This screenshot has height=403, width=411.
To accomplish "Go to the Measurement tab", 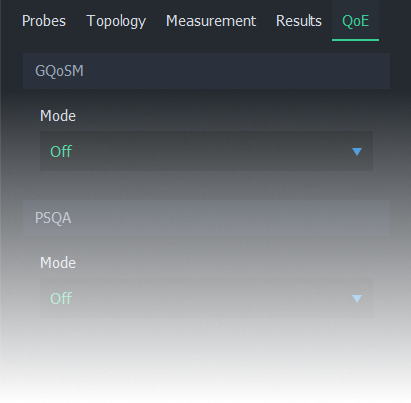I will (211, 21).
